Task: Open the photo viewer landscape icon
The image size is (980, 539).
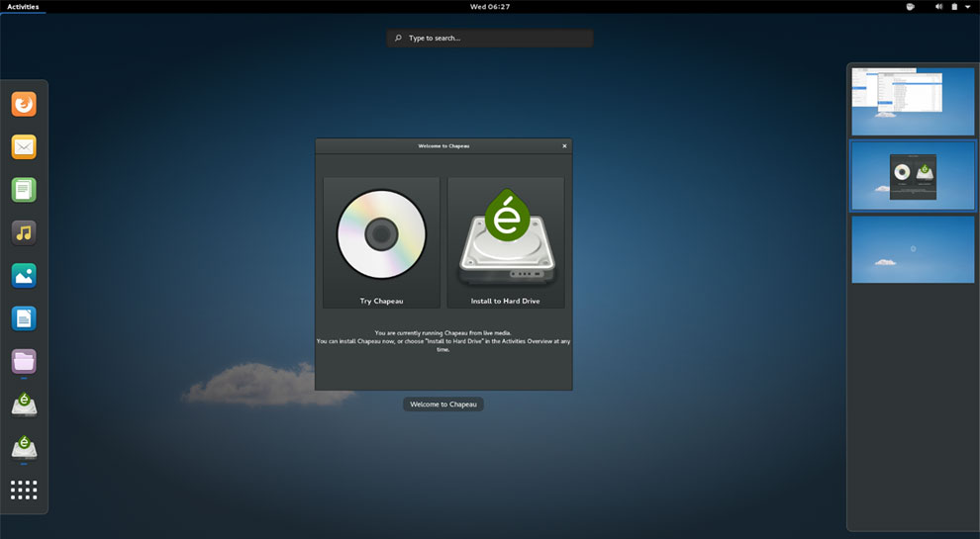Action: [24, 276]
